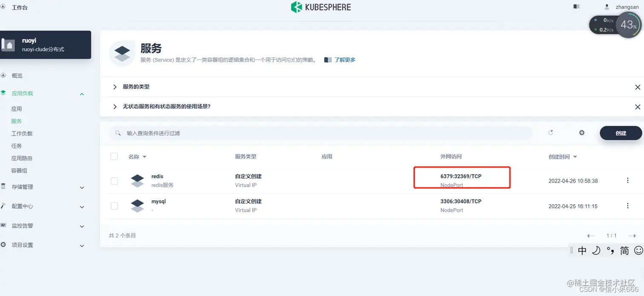Click redis port 6379:32369/TCP text
This screenshot has width=644, height=296.
(461, 176)
